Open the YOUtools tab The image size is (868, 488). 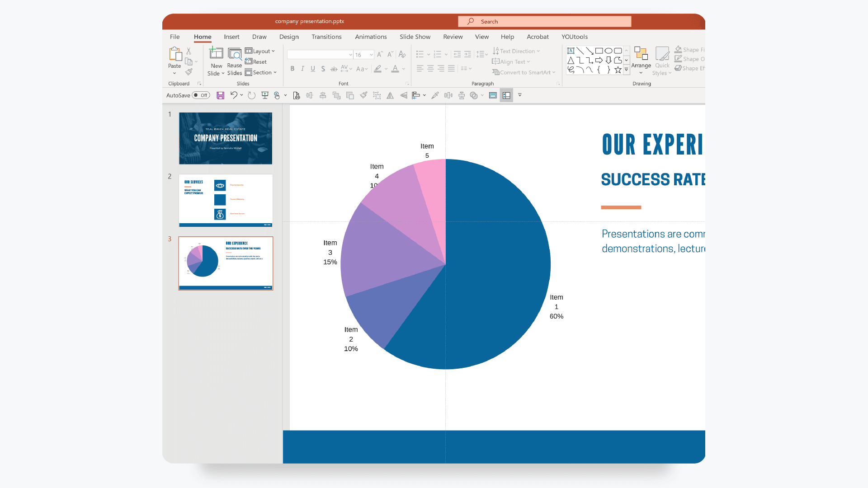[x=575, y=37]
